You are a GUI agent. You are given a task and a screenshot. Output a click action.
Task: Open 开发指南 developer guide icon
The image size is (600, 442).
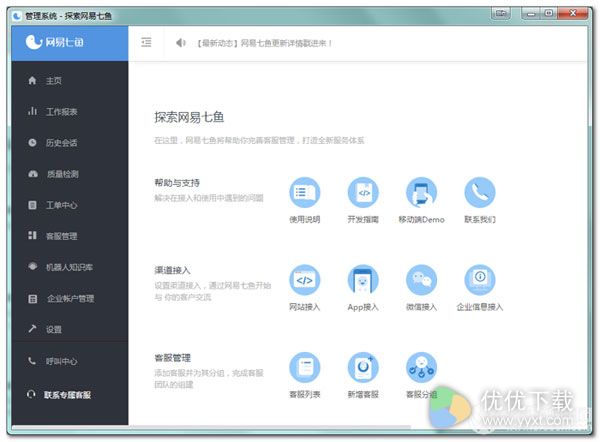point(363,192)
